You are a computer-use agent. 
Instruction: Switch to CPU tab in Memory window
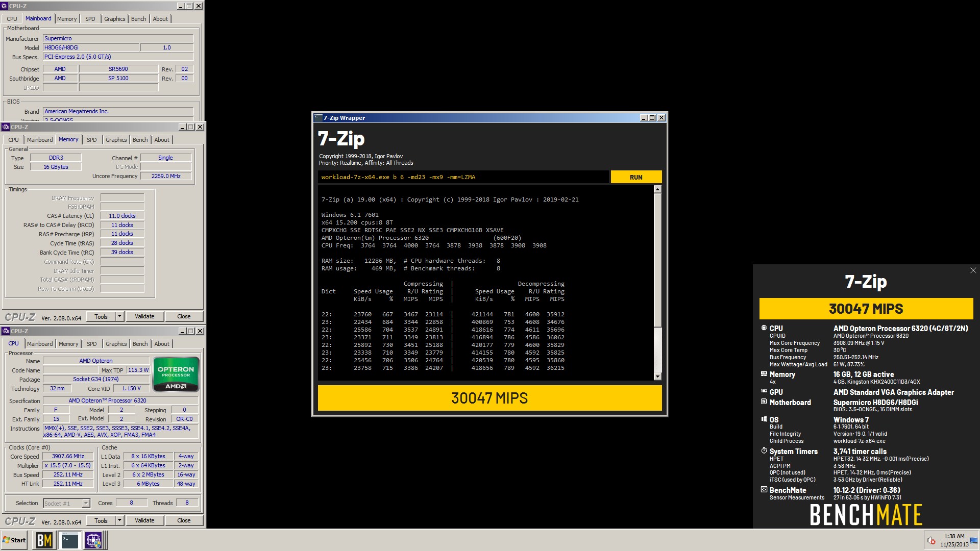pos(13,140)
